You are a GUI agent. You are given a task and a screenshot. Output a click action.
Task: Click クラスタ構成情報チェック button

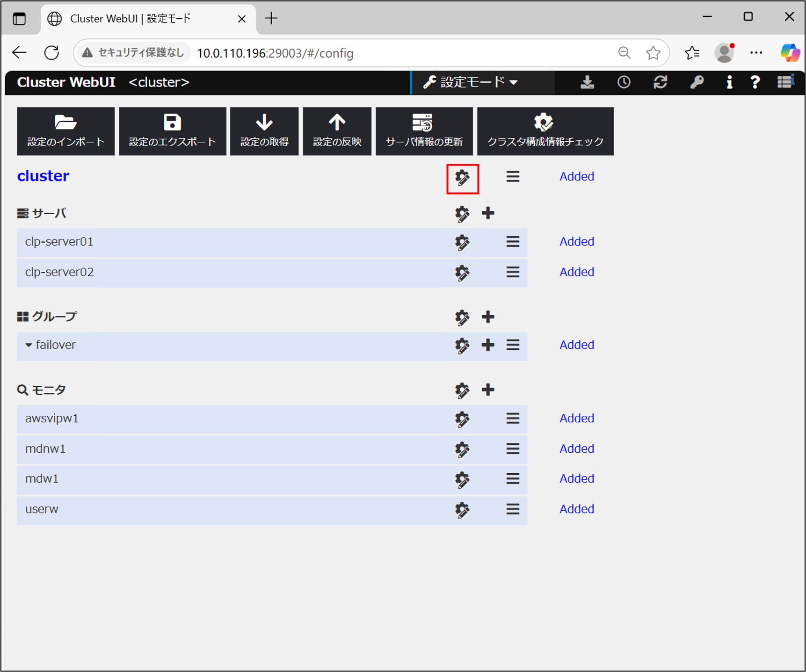click(x=545, y=131)
